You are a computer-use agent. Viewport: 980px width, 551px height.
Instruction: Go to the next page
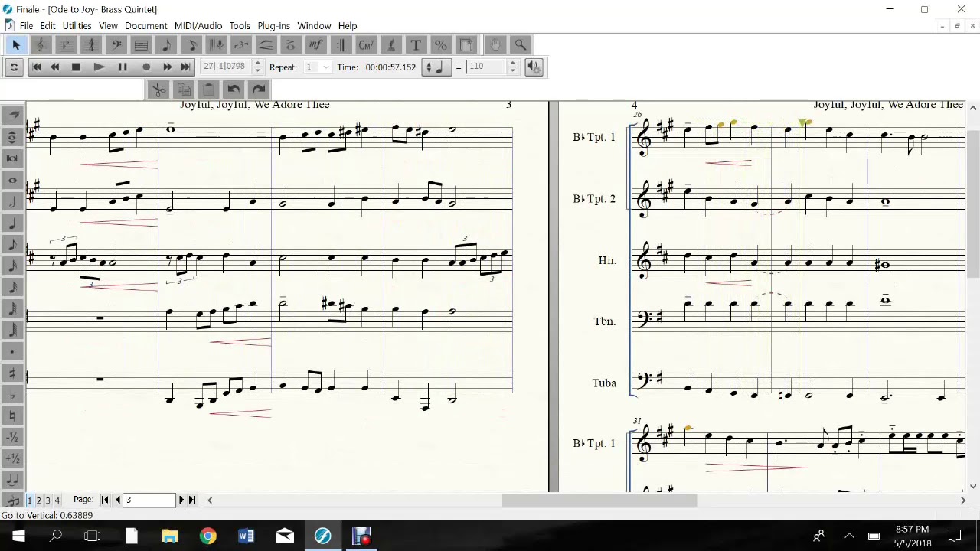click(x=181, y=500)
